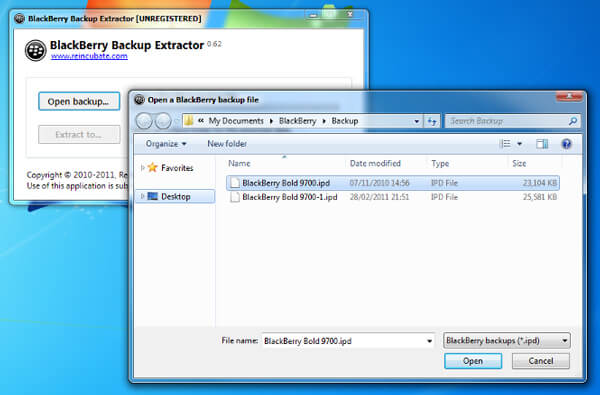600x395 pixels.
Task: Click the BlackBerry logo in the extractor window
Action: point(36,50)
